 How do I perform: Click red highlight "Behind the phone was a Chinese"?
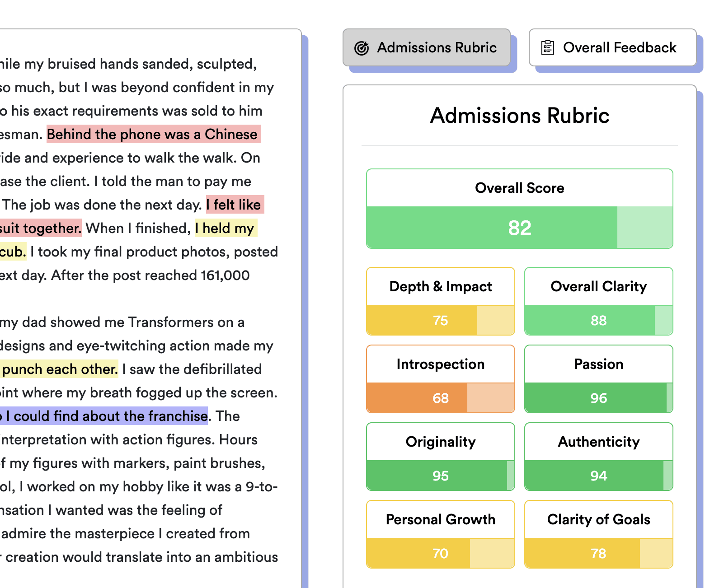click(153, 134)
